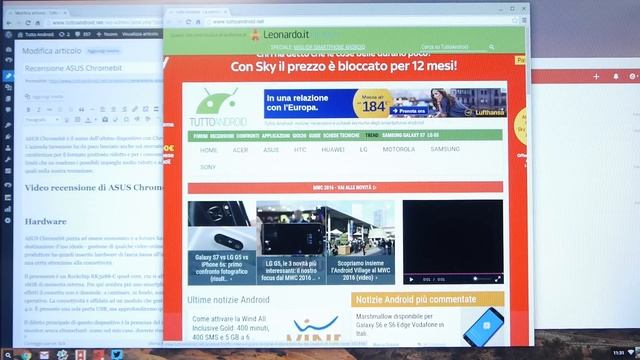Open HTC brand menu item
This screenshot has width=640, height=360.
(300, 150)
